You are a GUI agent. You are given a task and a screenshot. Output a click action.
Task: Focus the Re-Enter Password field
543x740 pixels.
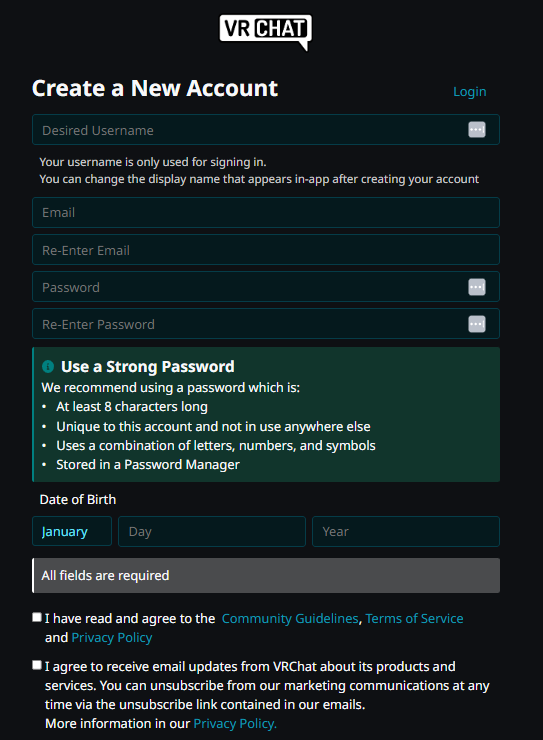click(266, 324)
